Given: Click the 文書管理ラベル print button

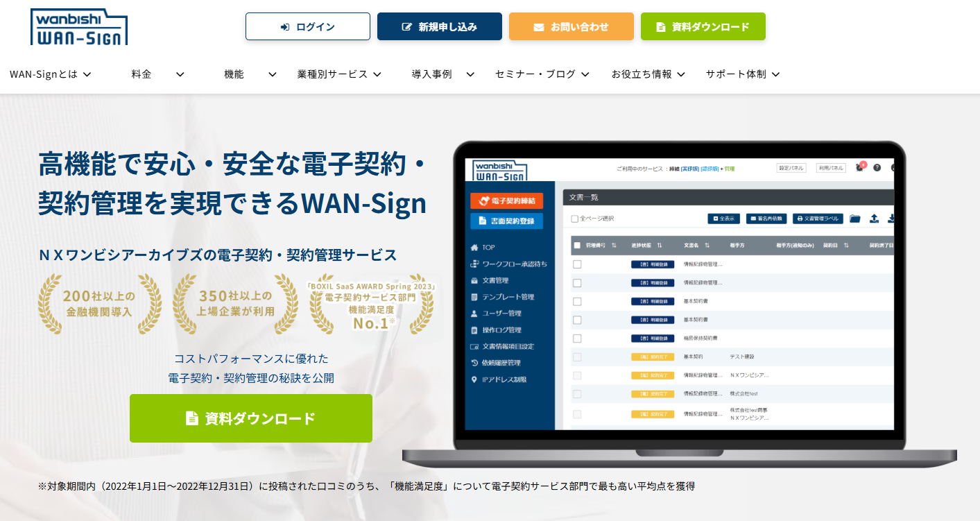Looking at the screenshot, I should [x=818, y=219].
